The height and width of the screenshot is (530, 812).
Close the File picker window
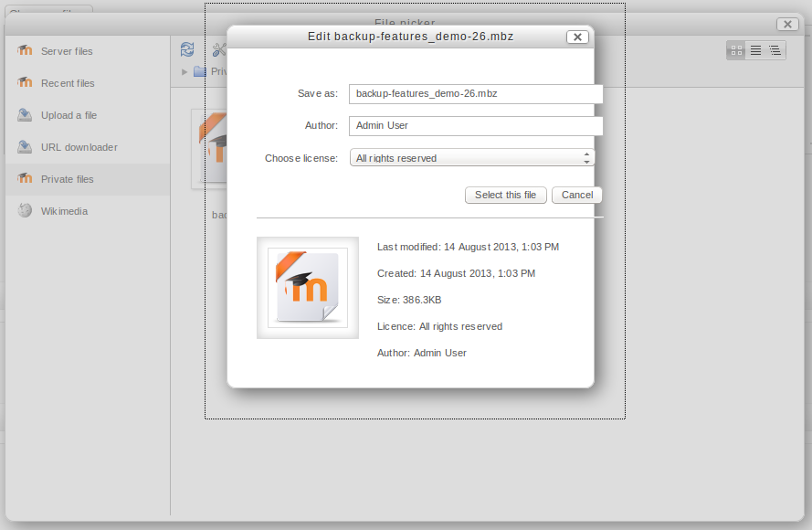coord(787,24)
